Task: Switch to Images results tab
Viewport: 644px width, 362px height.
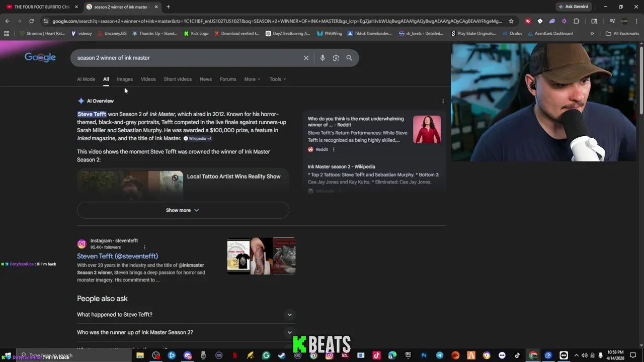Action: 125,79
